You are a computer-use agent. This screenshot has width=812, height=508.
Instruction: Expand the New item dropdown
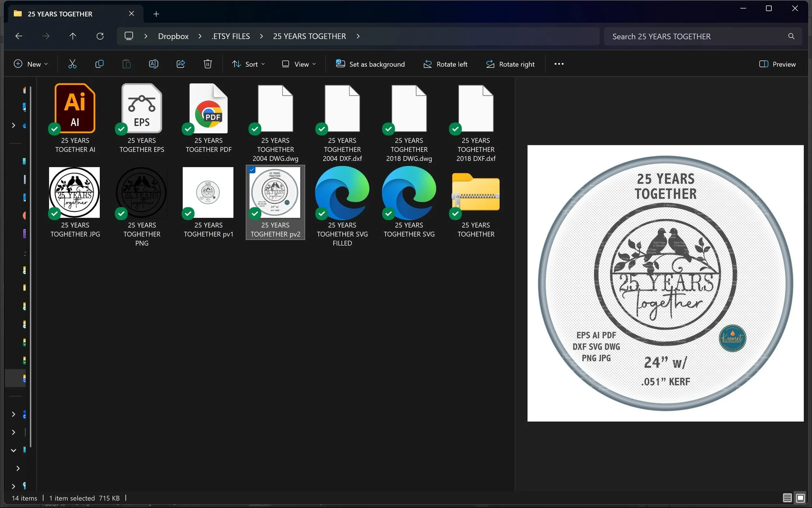point(31,64)
